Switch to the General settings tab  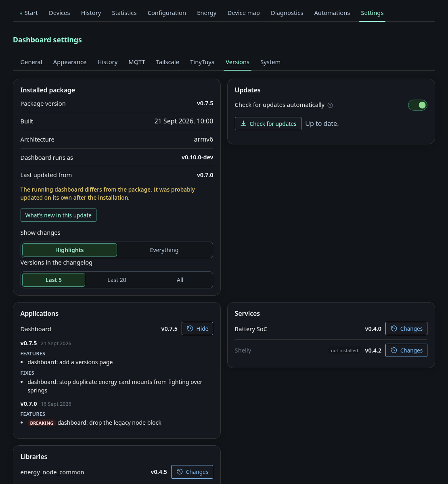[x=31, y=62]
